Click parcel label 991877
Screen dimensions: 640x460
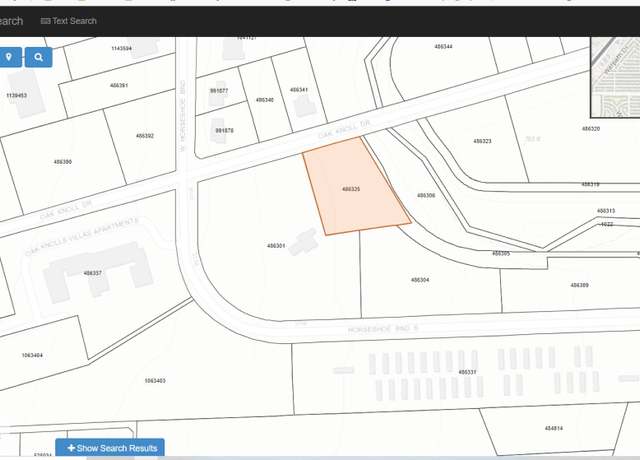[219, 91]
